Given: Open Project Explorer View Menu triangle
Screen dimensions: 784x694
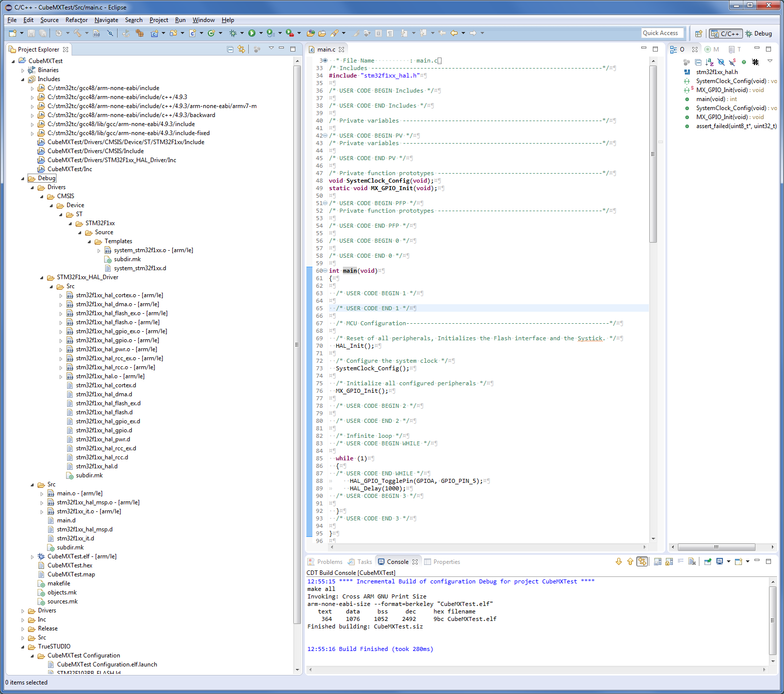Looking at the screenshot, I should click(271, 48).
